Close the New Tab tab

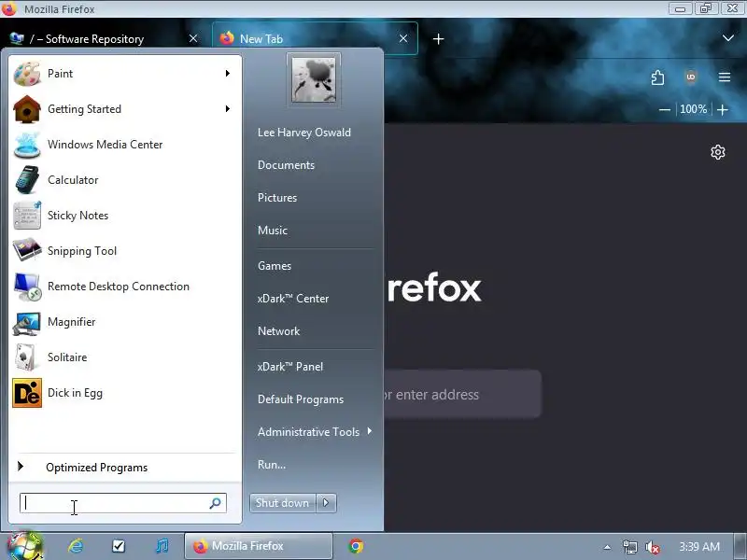(x=403, y=38)
